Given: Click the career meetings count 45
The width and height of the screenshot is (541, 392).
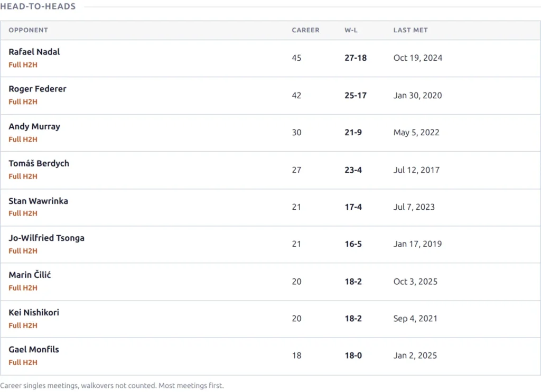Looking at the screenshot, I should (296, 58).
